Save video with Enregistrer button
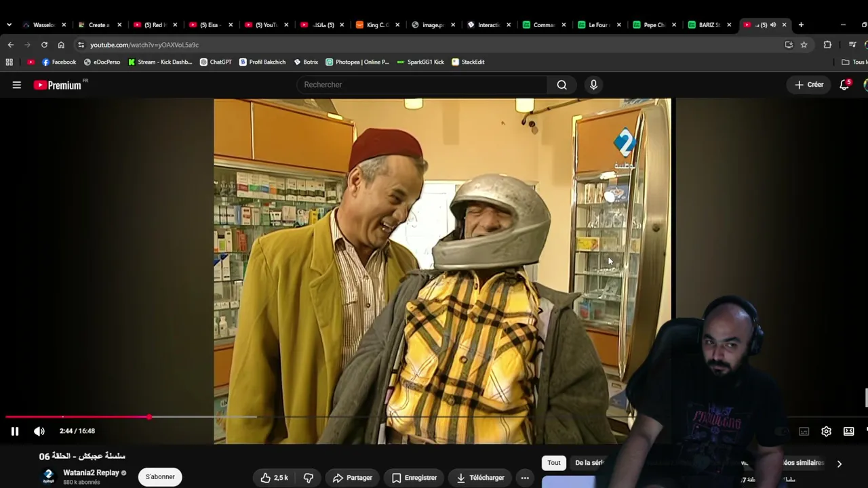Viewport: 868px width, 488px height. 414,478
